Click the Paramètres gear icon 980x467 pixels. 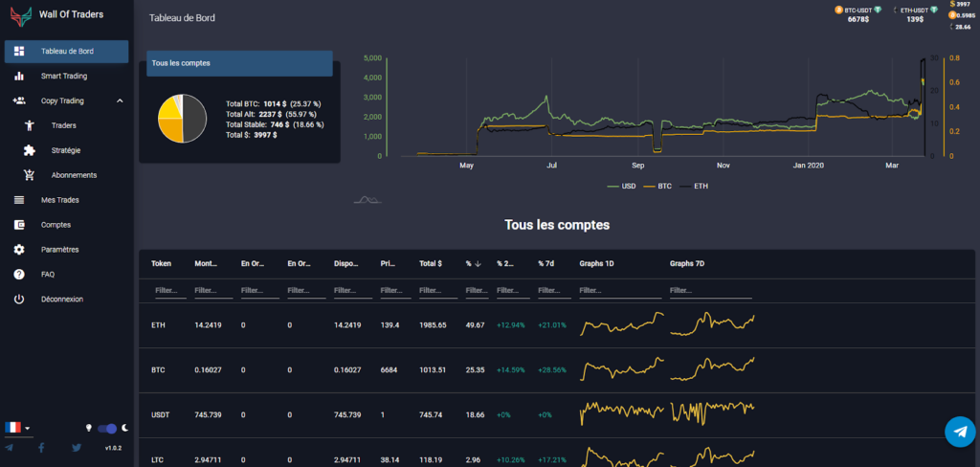coord(19,250)
